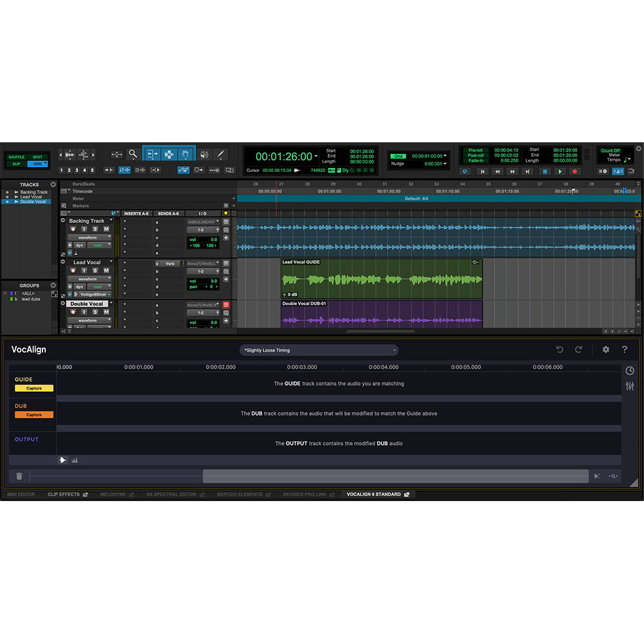Viewport: 644px width, 644px height.
Task: Enable Shuffle edit mode
Action: pyautogui.click(x=17, y=157)
